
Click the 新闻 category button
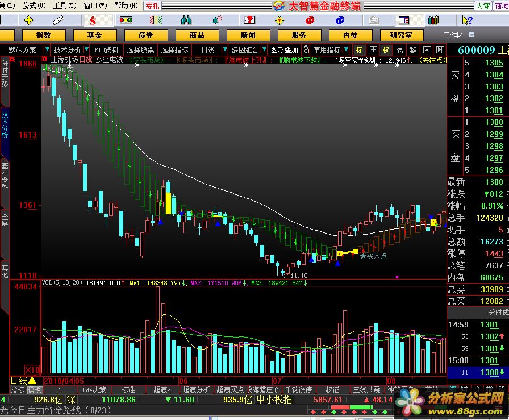click(248, 35)
